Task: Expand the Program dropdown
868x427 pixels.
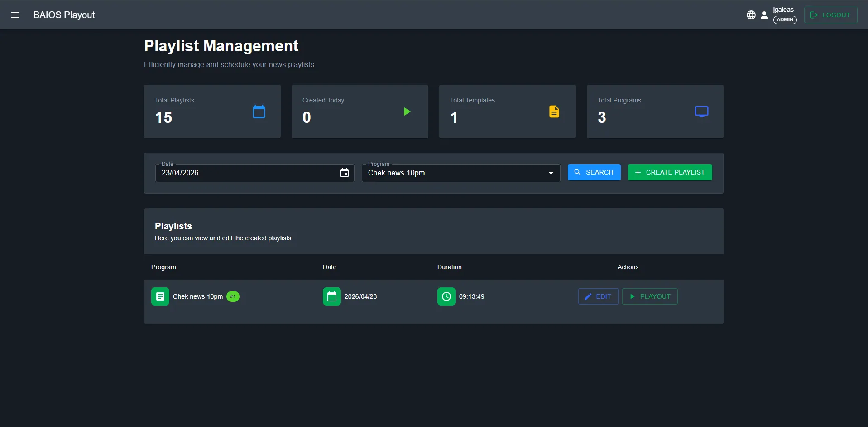Action: (461, 173)
